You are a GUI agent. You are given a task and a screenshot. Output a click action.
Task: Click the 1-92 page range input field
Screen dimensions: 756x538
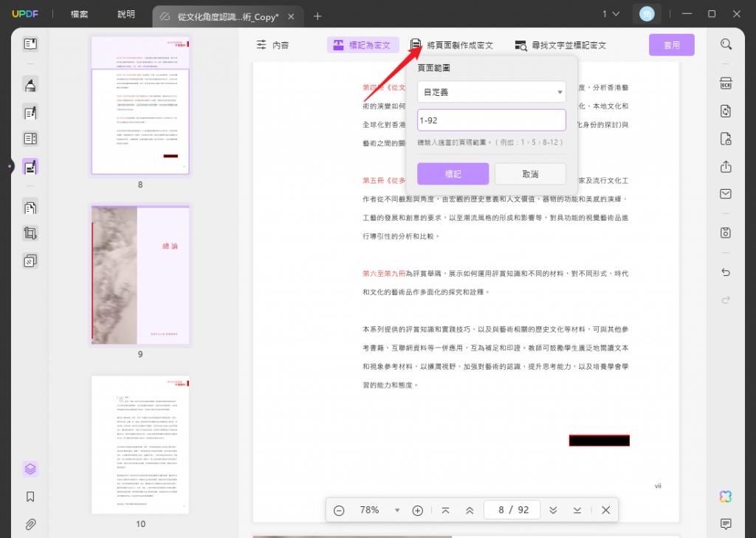pos(491,120)
